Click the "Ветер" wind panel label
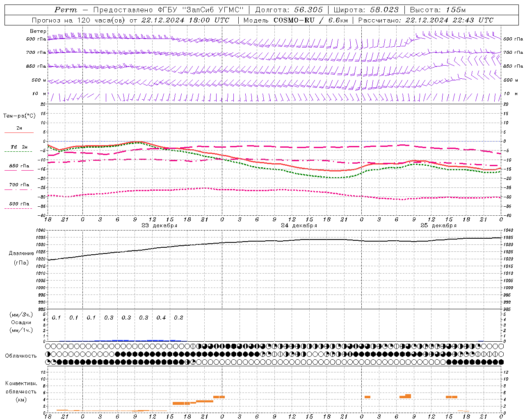This screenshot has width=525, height=420. coord(38,31)
